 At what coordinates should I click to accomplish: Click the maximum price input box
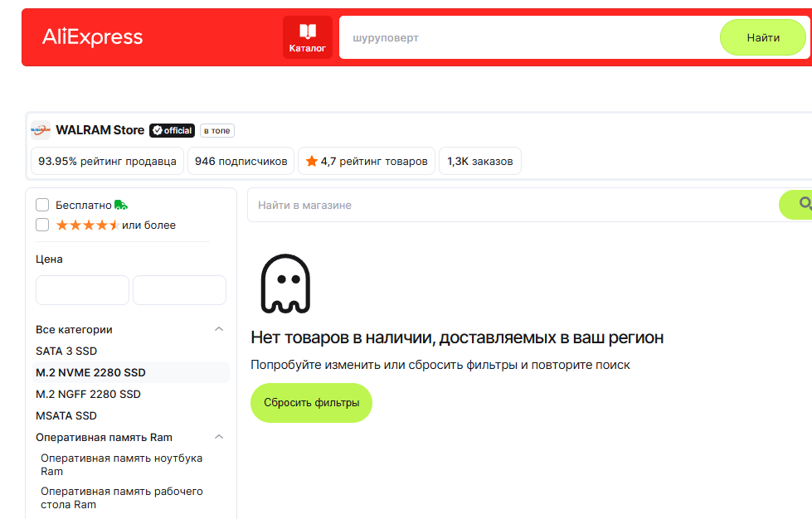click(180, 290)
